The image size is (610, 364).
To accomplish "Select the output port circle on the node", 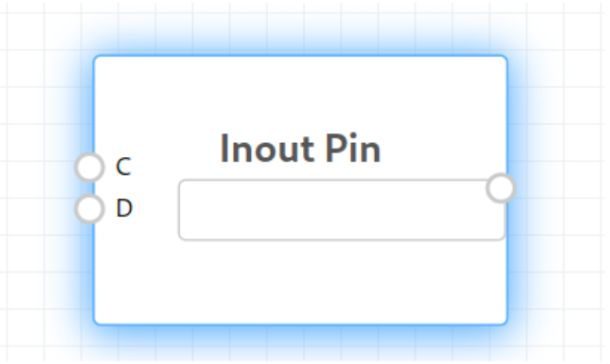I will (501, 188).
